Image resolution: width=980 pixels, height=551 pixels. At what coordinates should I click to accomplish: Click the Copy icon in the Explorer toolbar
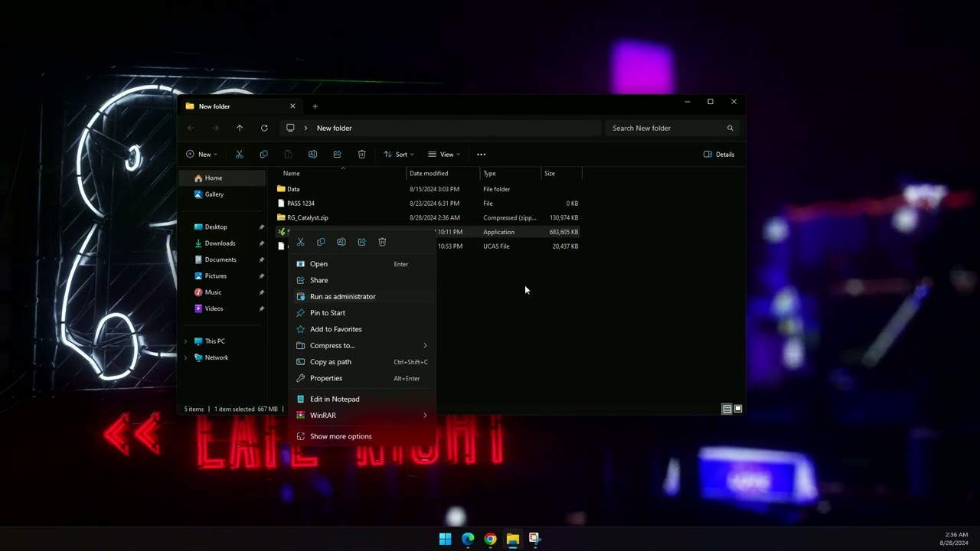[x=263, y=154]
